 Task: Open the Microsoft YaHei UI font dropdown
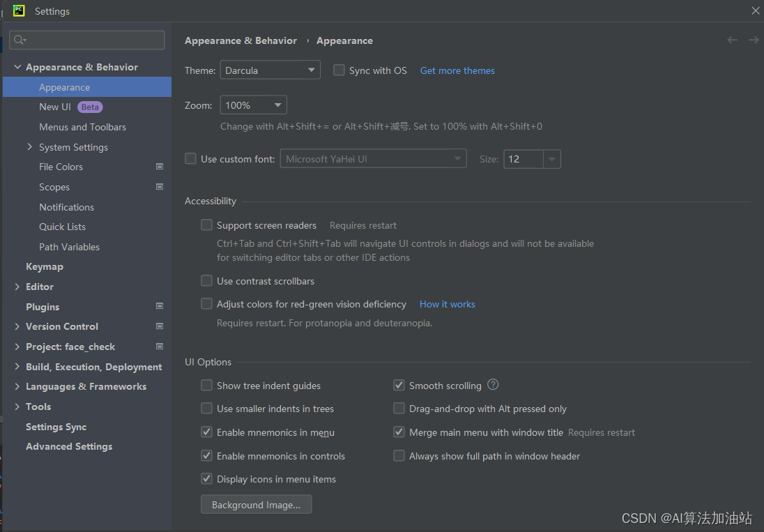[373, 159]
